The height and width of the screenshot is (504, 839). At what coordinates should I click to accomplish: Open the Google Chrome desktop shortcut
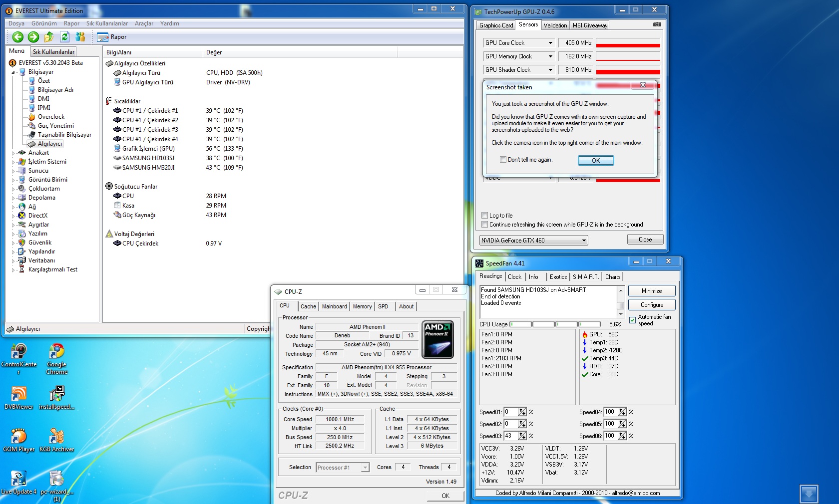57,359
